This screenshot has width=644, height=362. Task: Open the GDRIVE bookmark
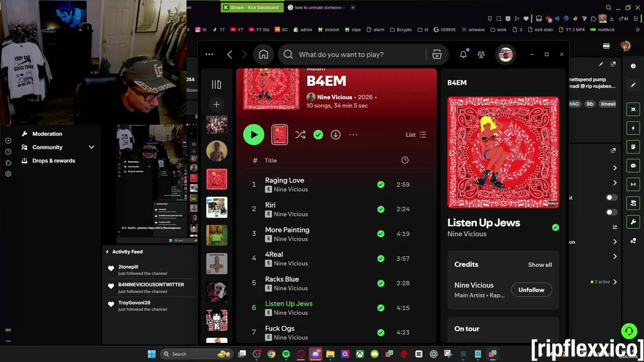point(445,30)
